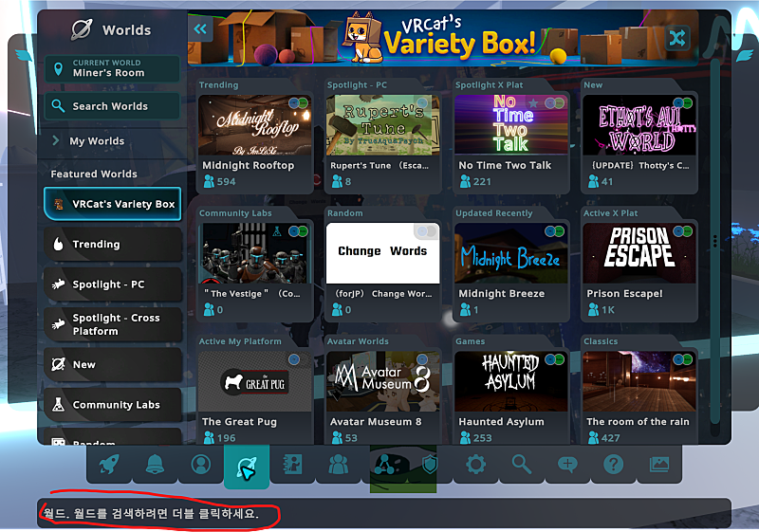
Task: Click the shuffle icon on banner
Action: [x=676, y=38]
